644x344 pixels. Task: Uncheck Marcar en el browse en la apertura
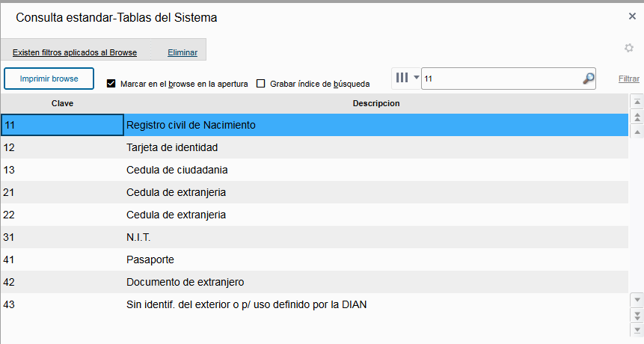pyautogui.click(x=111, y=84)
